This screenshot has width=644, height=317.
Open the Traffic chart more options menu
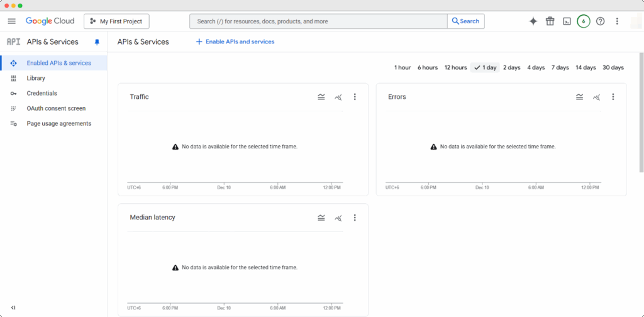click(355, 97)
